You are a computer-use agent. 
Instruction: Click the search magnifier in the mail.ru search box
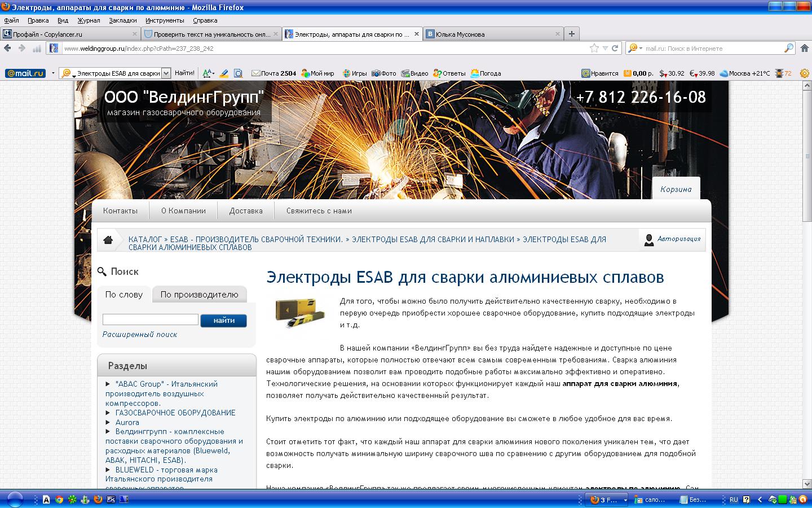pyautogui.click(x=789, y=49)
